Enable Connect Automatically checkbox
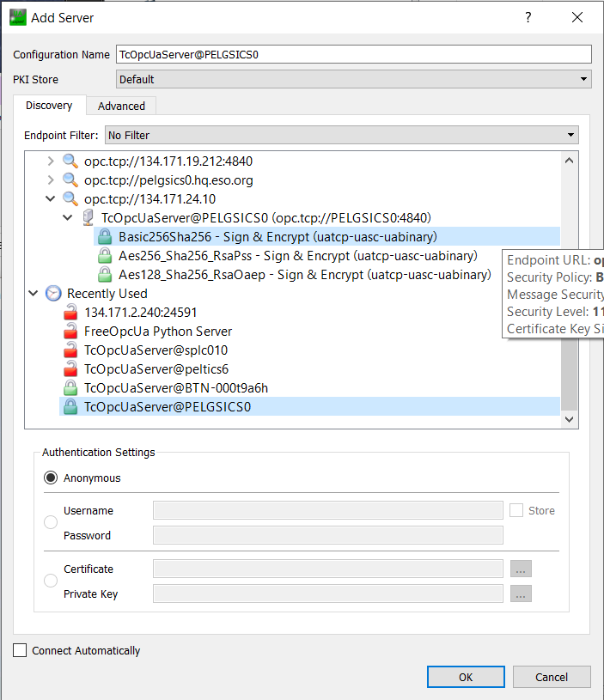The height and width of the screenshot is (700, 604). (20, 651)
